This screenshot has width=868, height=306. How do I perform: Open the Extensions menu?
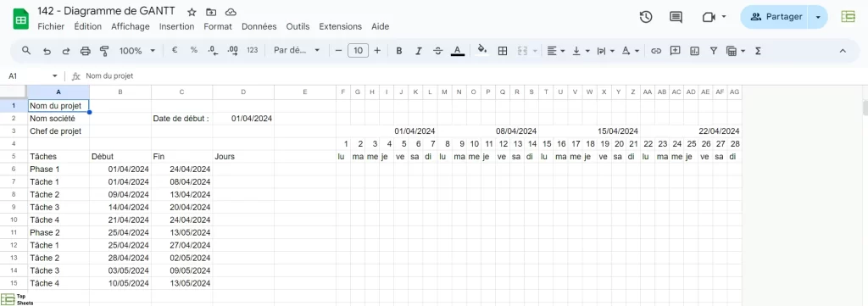click(341, 26)
